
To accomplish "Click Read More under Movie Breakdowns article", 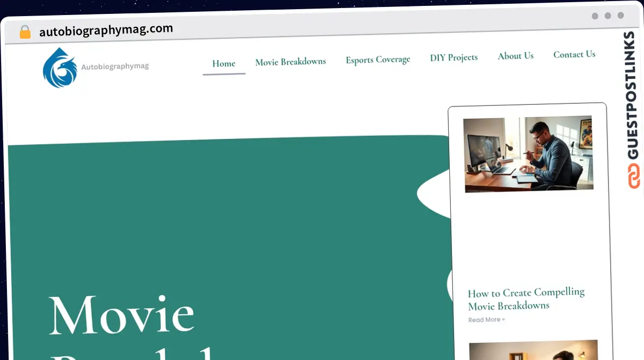I will point(486,320).
